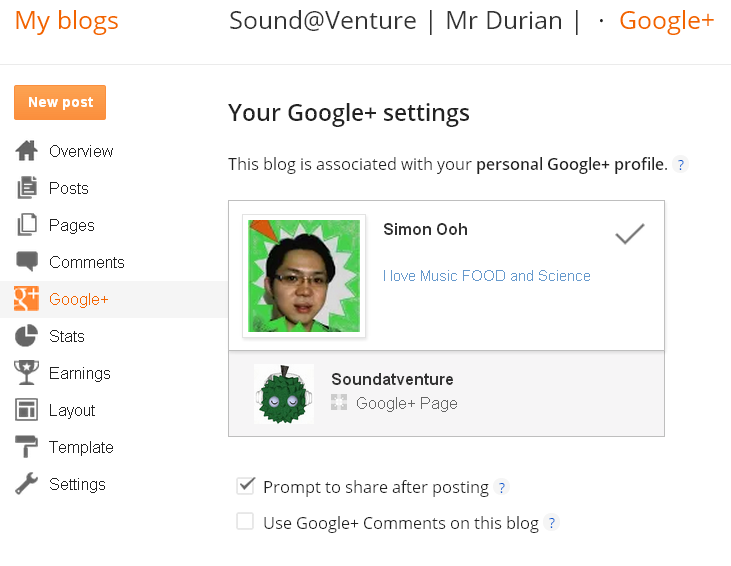Open the Posts document icon
731x566 pixels.
pyautogui.click(x=27, y=187)
